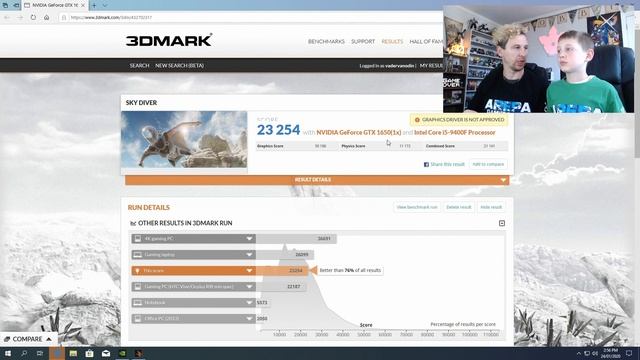The height and width of the screenshot is (360, 640).
Task: Click the set-tabs-aside icon
Action: pyautogui.click(x=16, y=5)
